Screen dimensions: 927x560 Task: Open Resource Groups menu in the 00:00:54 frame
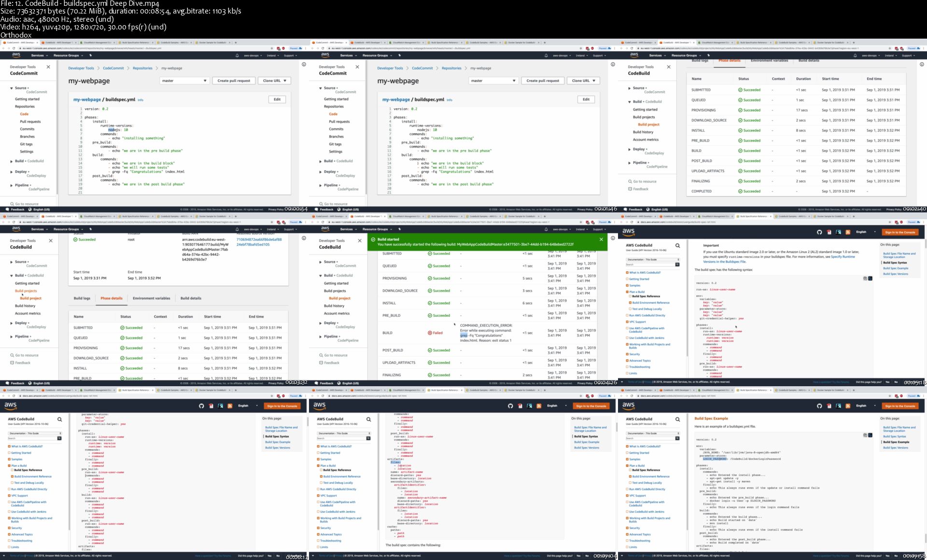point(68,56)
